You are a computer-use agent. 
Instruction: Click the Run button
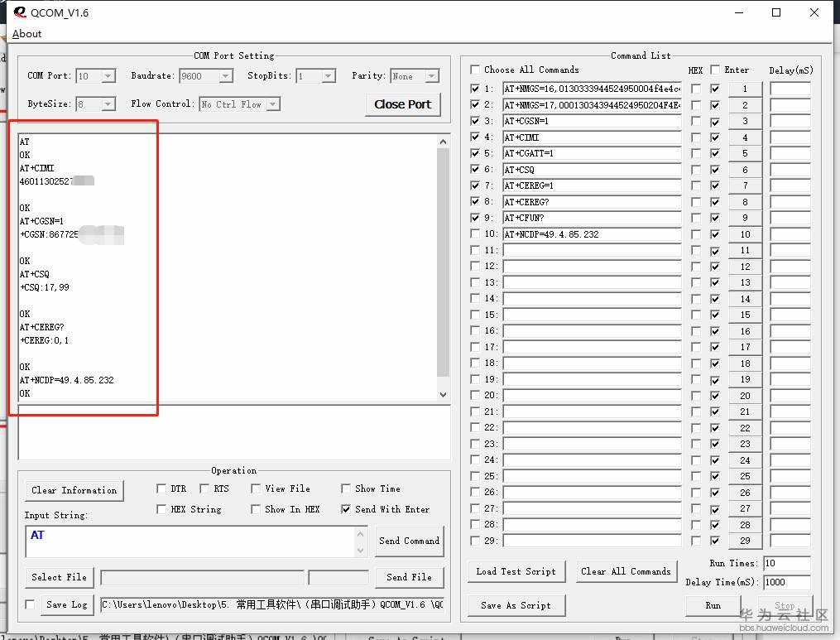coord(713,605)
